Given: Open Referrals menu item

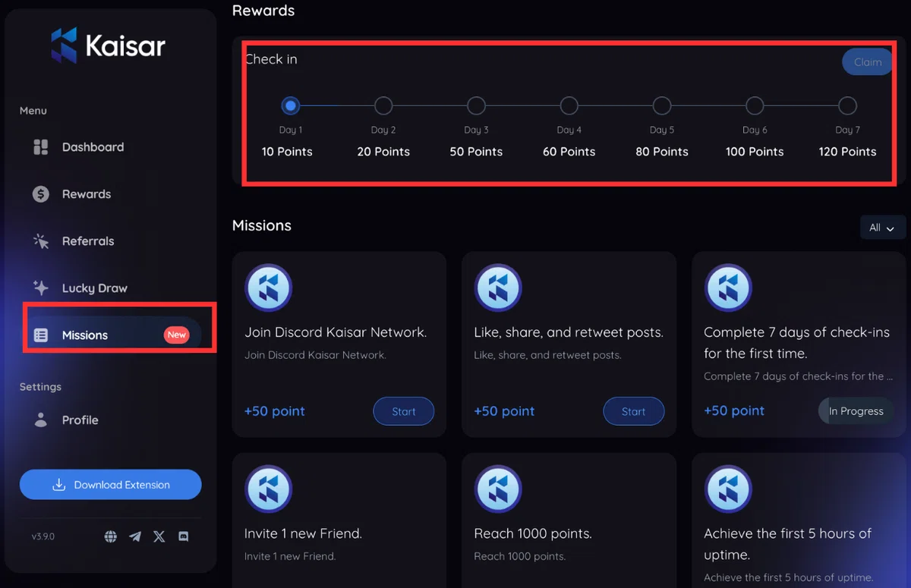Looking at the screenshot, I should 111,241.
